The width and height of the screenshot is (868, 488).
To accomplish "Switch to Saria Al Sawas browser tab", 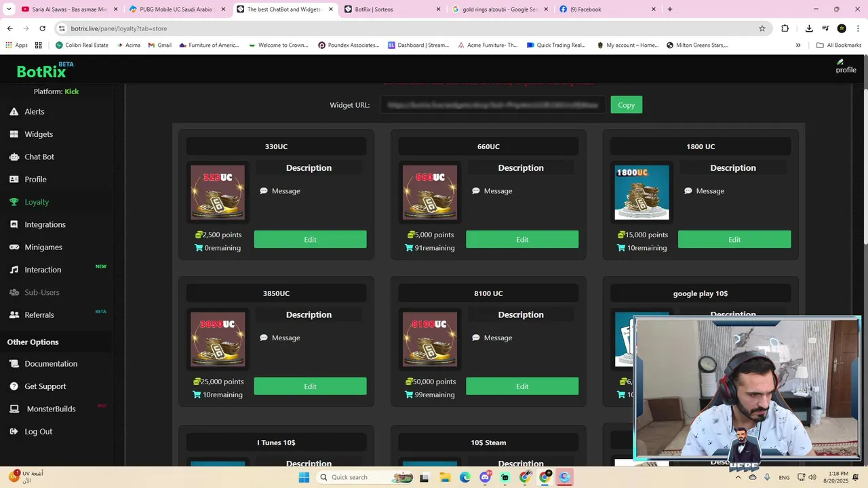I will pyautogui.click(x=69, y=9).
